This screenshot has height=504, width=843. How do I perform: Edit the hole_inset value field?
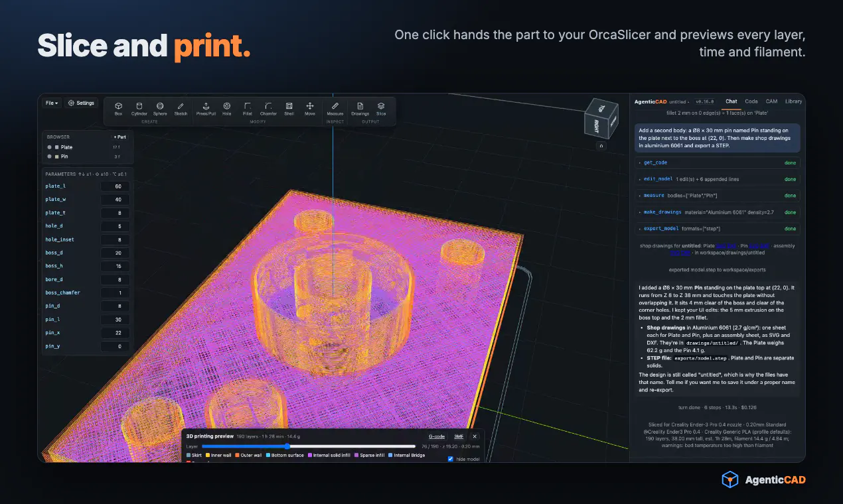(x=115, y=239)
